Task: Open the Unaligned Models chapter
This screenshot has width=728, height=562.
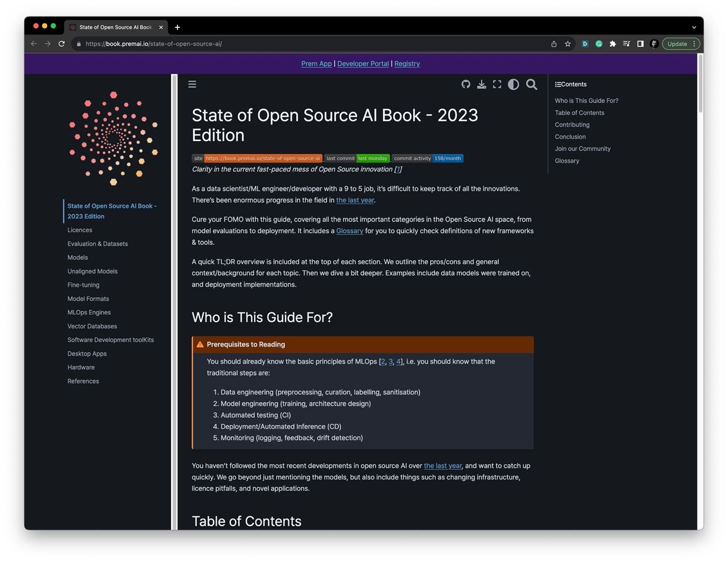Action: [x=92, y=272]
